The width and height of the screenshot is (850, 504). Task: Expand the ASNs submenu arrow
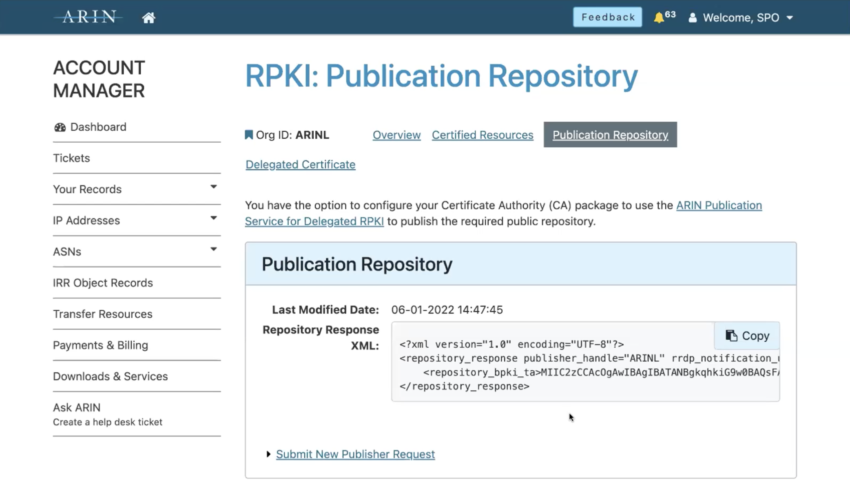pos(213,250)
